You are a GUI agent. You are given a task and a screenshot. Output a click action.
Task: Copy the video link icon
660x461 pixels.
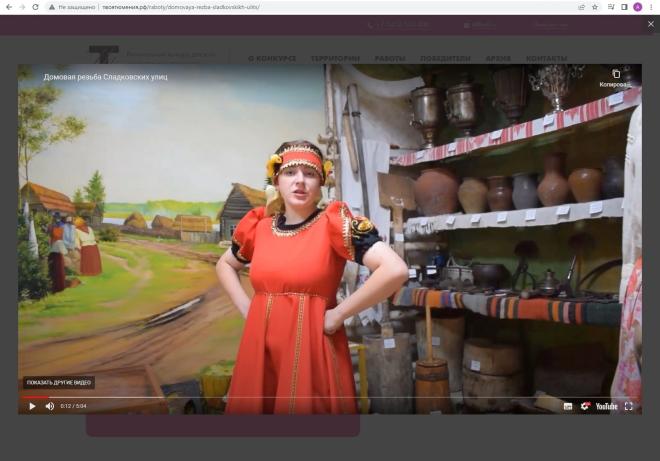[615, 76]
